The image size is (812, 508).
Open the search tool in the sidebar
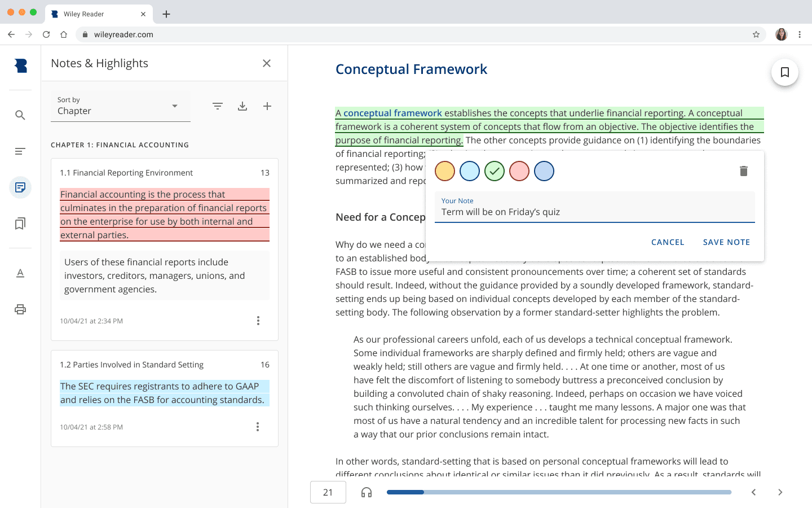(x=20, y=115)
